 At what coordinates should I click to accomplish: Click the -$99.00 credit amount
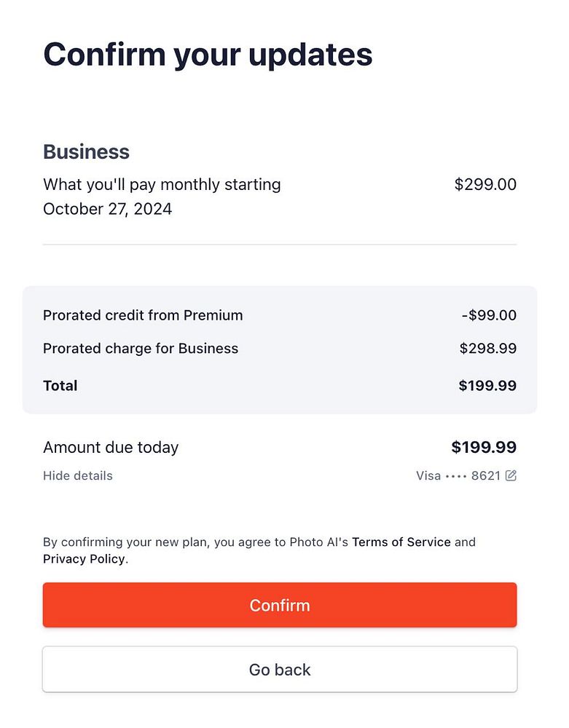[489, 316]
